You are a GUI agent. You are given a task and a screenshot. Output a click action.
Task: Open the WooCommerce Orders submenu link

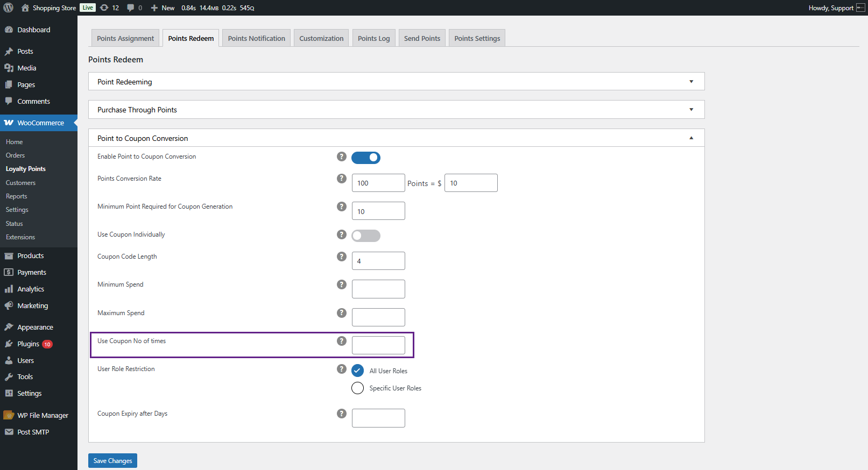[x=15, y=155]
